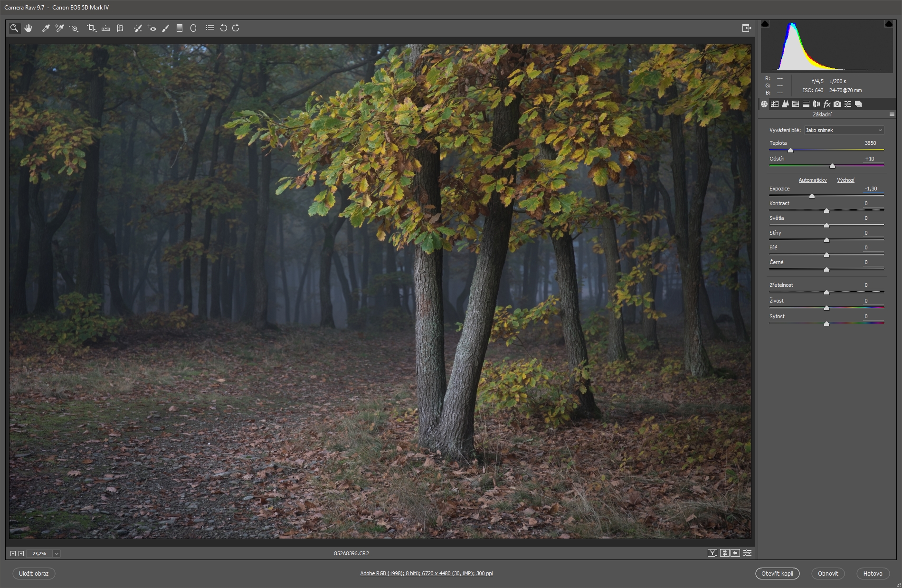
Task: Click the Expozice slider handle
Action: tap(812, 196)
